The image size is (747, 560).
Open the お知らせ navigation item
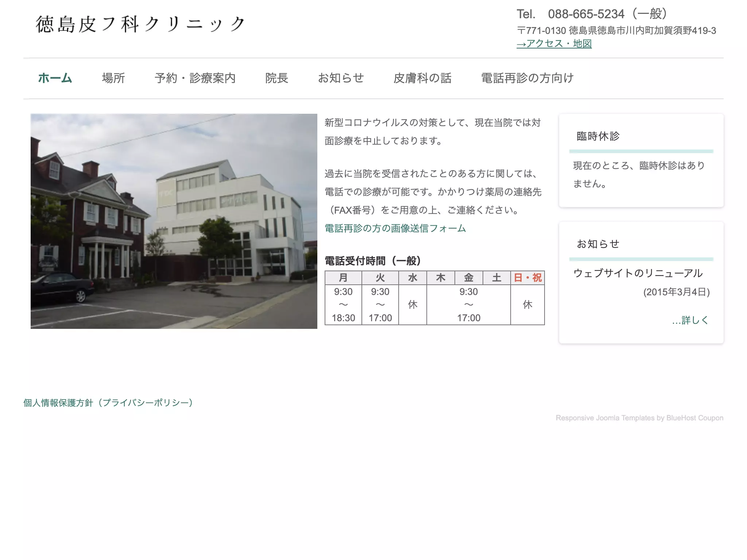coord(341,78)
